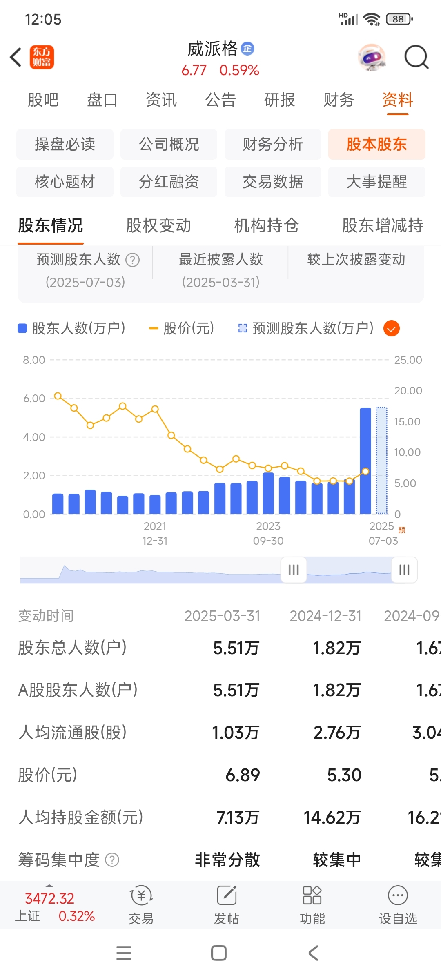
Task: Tap the Android home button
Action: tap(219, 953)
